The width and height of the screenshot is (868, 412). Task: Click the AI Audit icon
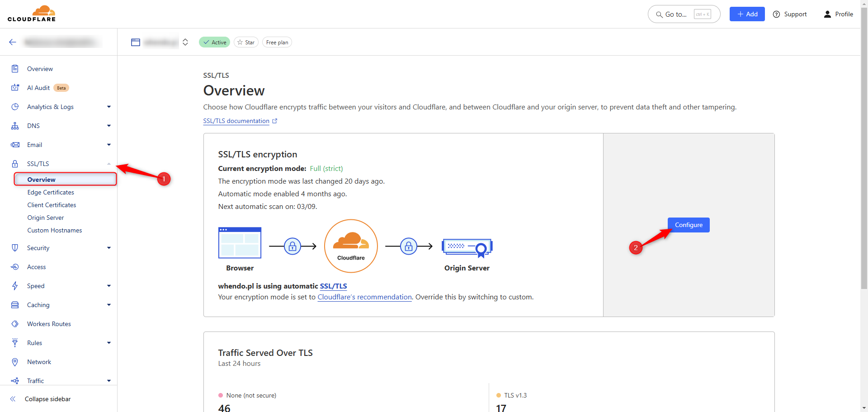15,88
